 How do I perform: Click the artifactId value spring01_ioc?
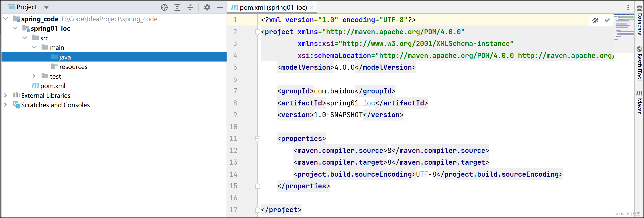click(x=351, y=103)
